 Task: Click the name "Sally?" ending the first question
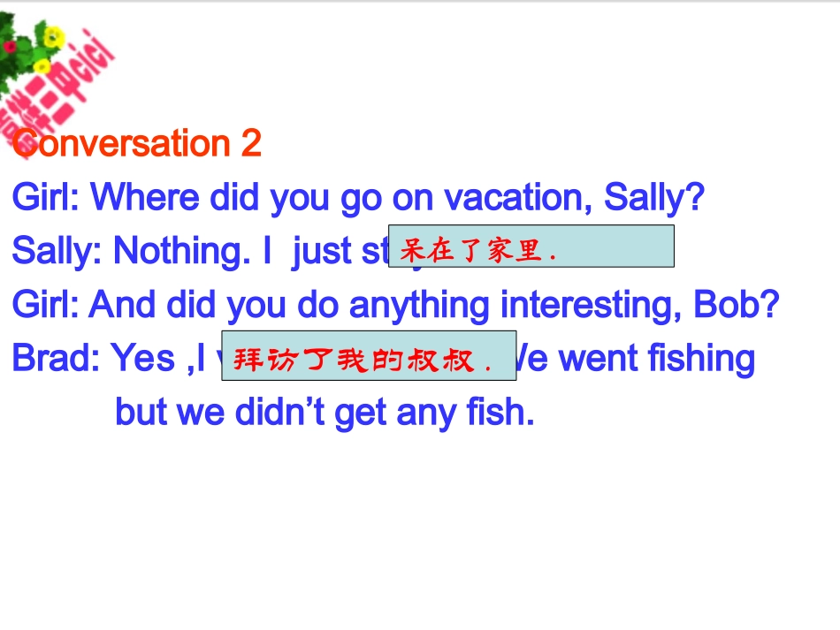[653, 198]
